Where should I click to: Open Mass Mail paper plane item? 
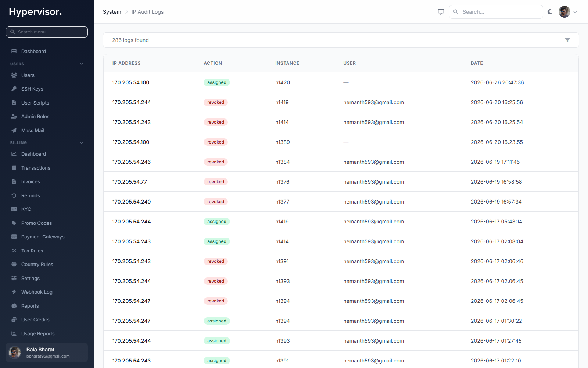(x=47, y=130)
